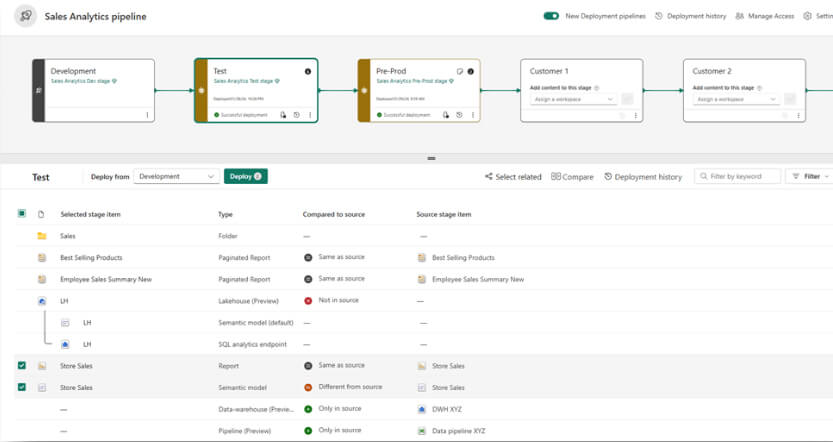Uncheck the Store Sales Semantic model checkbox
This screenshot has height=442, width=833.
(22, 387)
